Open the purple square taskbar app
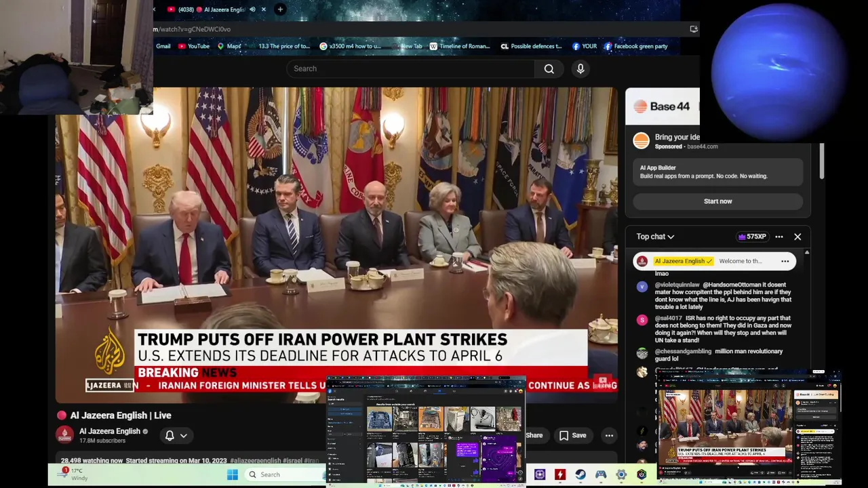868x488 pixels. coord(540,474)
